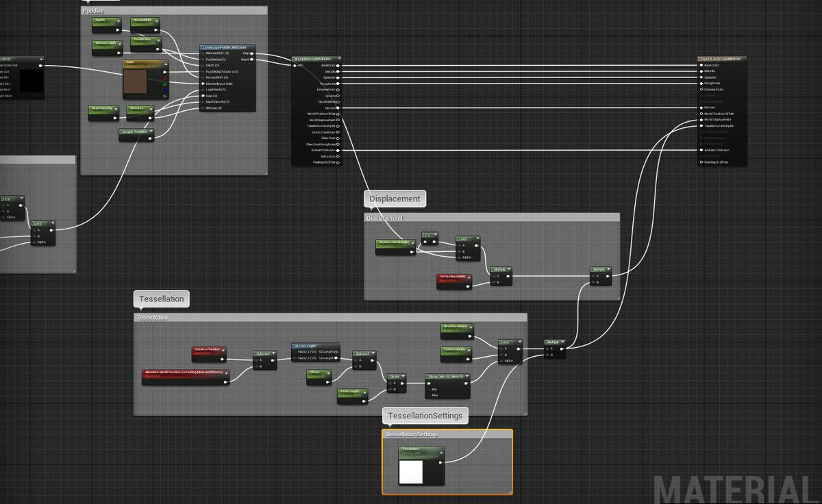Viewport: 822px width, 504px height.
Task: Click the PuddleDepthColor (V3) input label
Action: click(222, 72)
